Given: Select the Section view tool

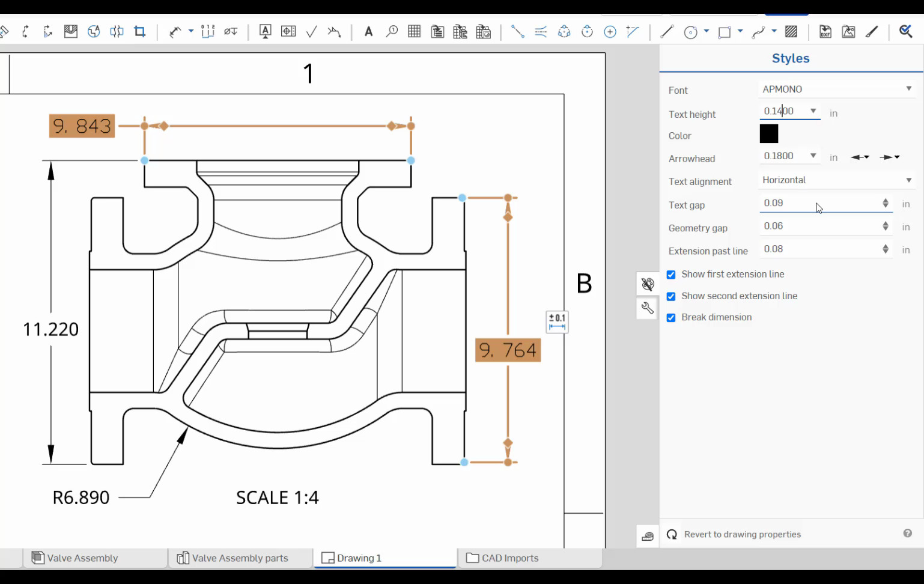Looking at the screenshot, I should tap(25, 32).
